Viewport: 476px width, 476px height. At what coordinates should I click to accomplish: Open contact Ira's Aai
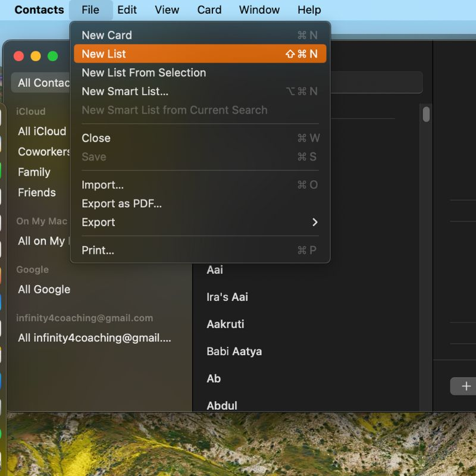point(227,297)
